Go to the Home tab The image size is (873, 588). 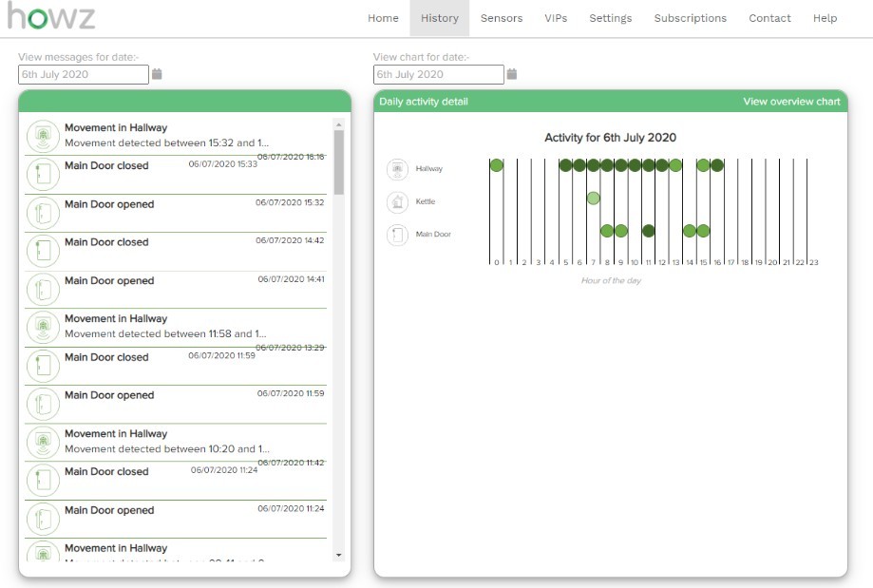pyautogui.click(x=383, y=18)
